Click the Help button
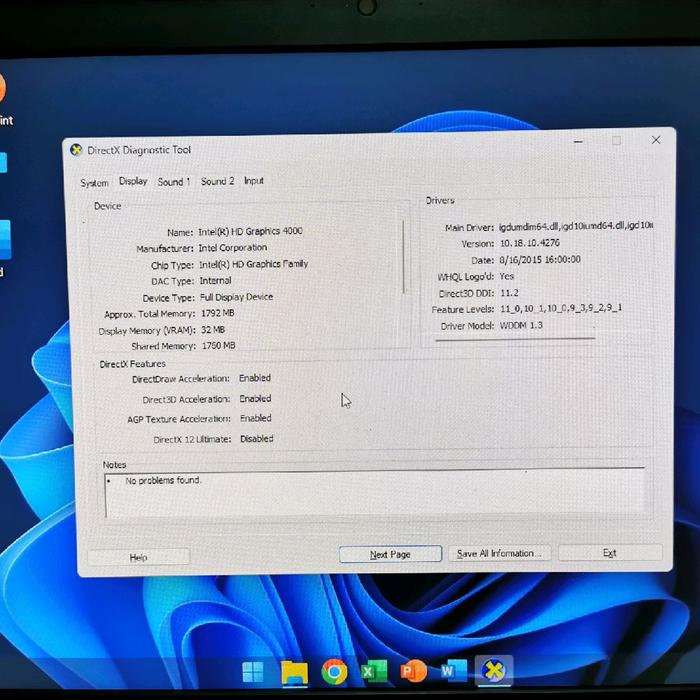 click(x=138, y=557)
